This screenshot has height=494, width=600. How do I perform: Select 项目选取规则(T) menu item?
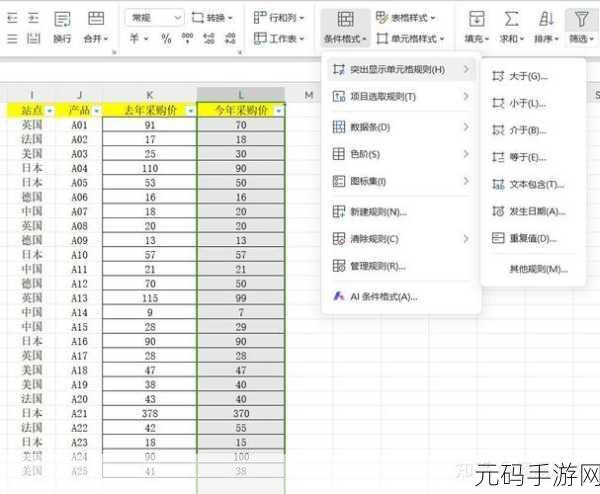click(401, 97)
